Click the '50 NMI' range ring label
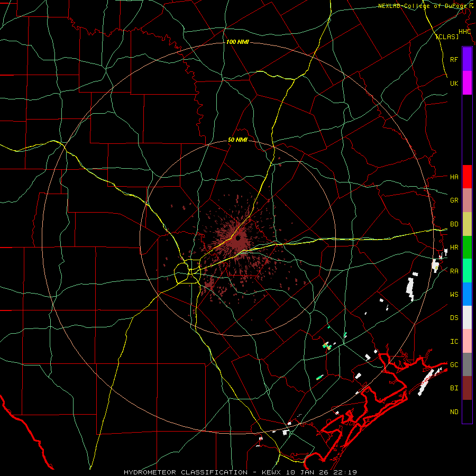 [x=237, y=140]
